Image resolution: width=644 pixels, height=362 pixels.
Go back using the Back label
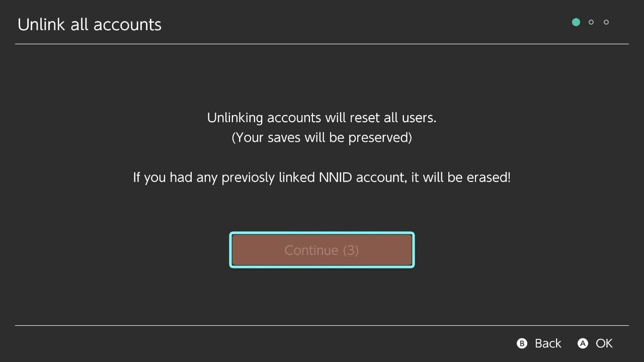548,343
